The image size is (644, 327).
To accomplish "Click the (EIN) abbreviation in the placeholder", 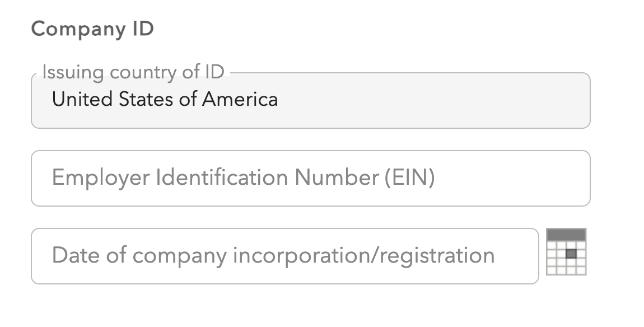I will (x=409, y=178).
